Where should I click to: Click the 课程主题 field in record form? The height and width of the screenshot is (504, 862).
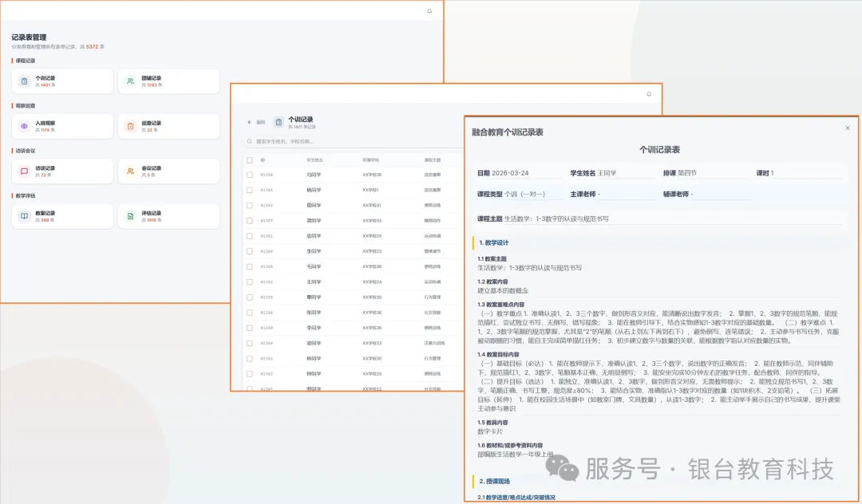click(659, 219)
